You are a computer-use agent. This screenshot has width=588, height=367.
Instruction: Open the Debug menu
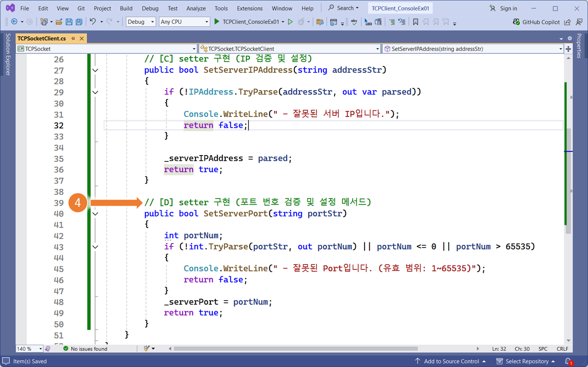150,8
